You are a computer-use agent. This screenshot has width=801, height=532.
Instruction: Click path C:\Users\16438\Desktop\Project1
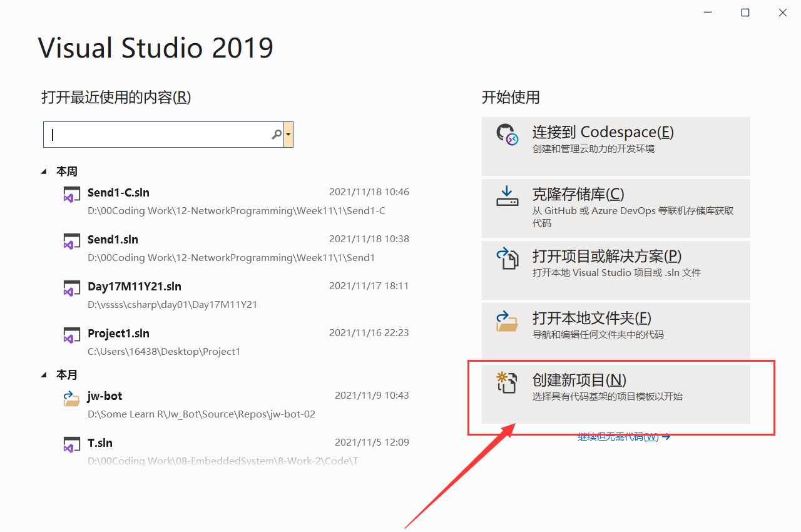(x=164, y=352)
